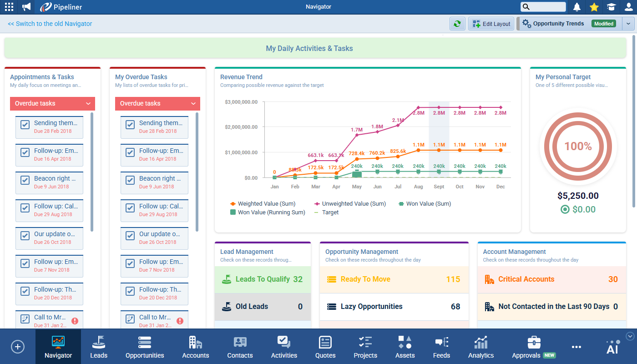This screenshot has width=637, height=364.
Task: Click the Edit Layout button
Action: point(491,24)
